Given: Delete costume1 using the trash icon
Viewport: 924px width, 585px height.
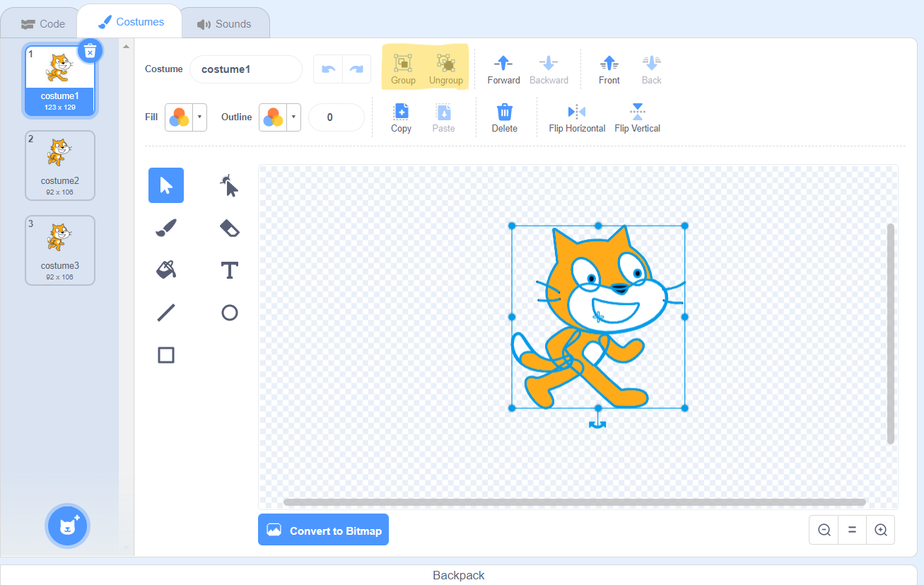Looking at the screenshot, I should click(90, 51).
